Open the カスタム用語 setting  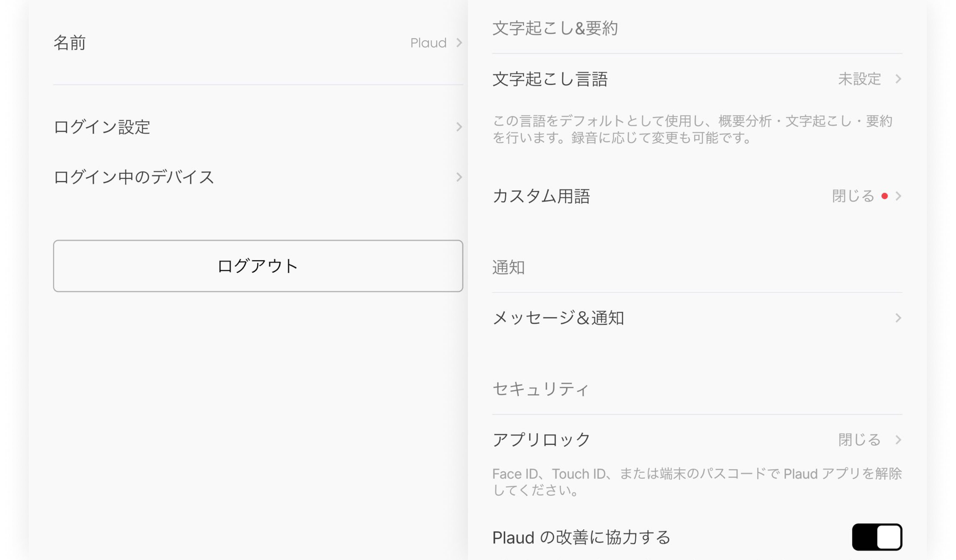541,196
